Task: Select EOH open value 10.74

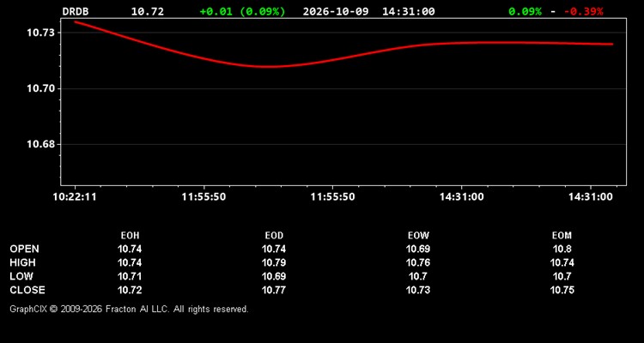Action: click(x=130, y=249)
